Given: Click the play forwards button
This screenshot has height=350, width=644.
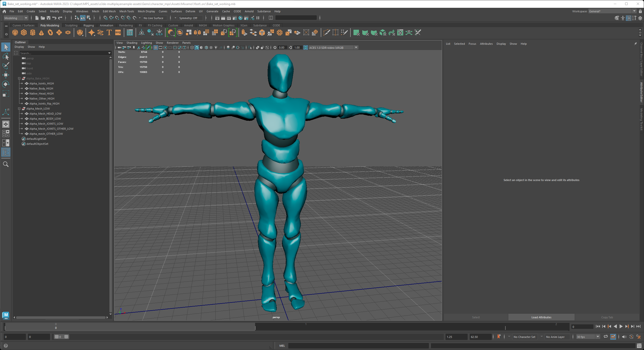Looking at the screenshot, I should pos(621,326).
